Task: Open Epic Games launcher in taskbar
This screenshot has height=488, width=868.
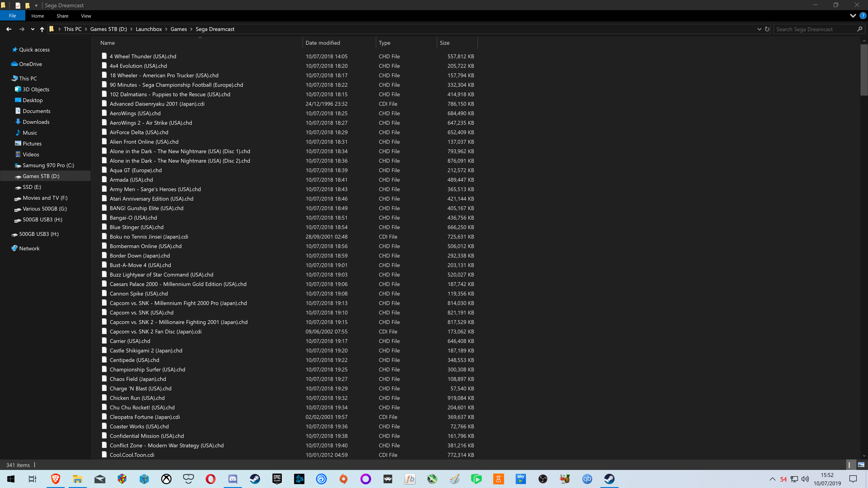Action: [277, 479]
